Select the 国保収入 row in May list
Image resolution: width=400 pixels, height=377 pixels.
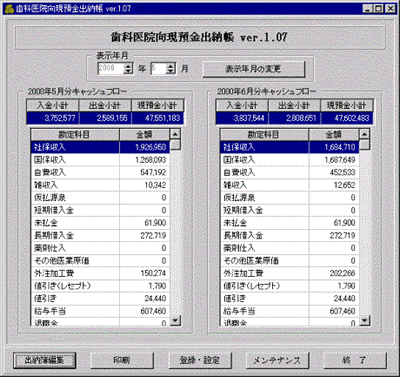[100, 160]
